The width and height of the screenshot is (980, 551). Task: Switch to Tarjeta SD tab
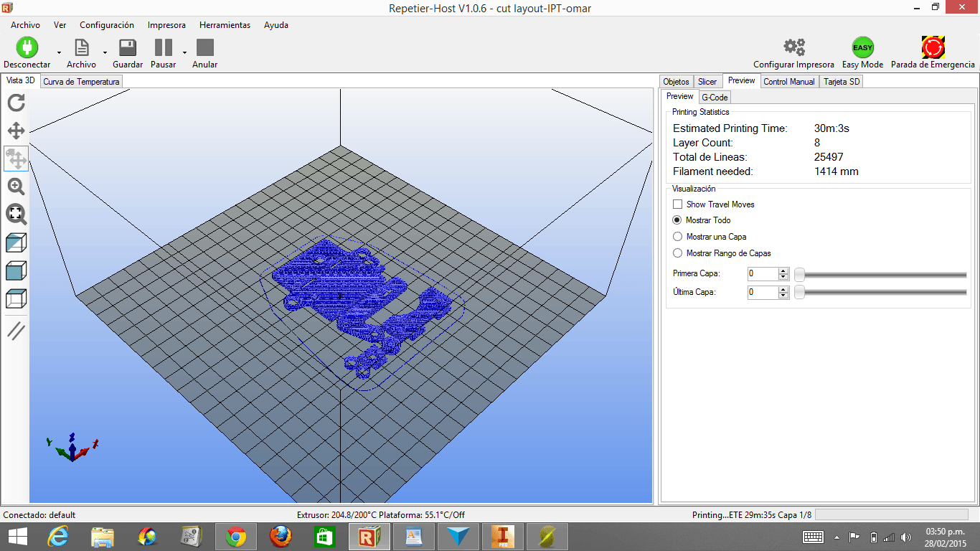coord(842,82)
